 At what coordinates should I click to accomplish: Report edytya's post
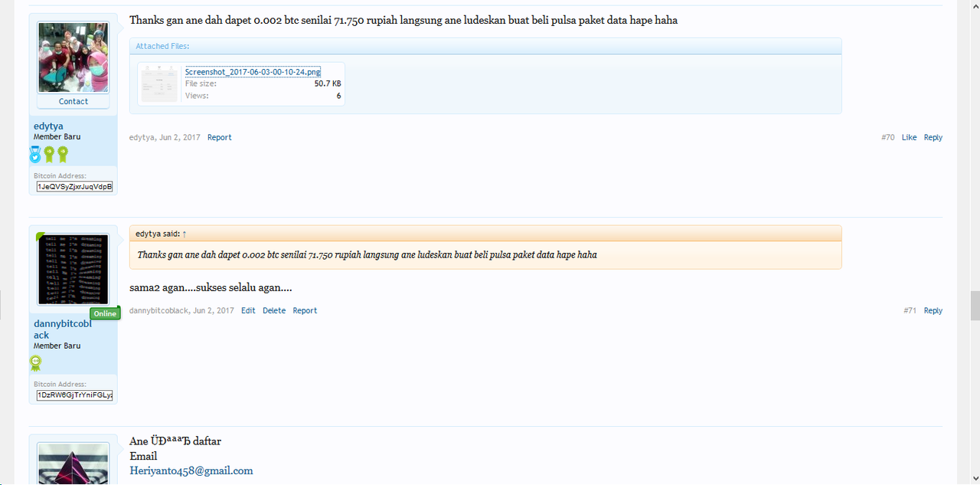219,137
